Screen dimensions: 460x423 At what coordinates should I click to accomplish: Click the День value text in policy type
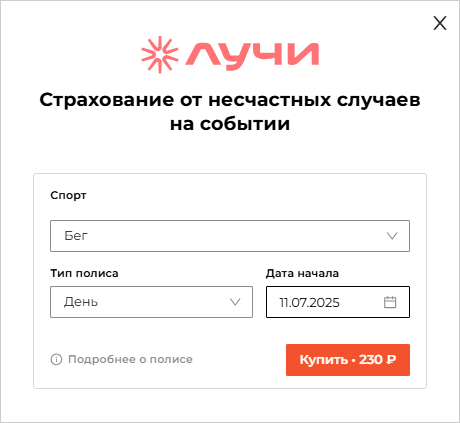pos(81,302)
